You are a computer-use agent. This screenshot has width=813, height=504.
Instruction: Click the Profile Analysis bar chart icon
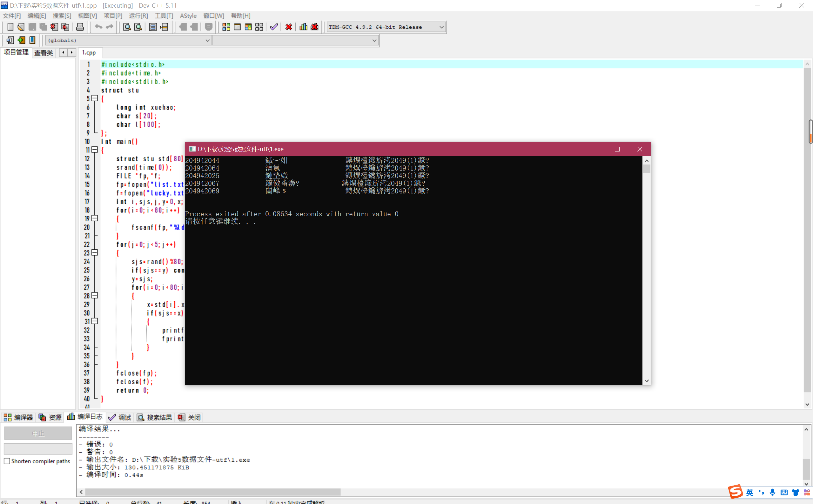point(303,27)
